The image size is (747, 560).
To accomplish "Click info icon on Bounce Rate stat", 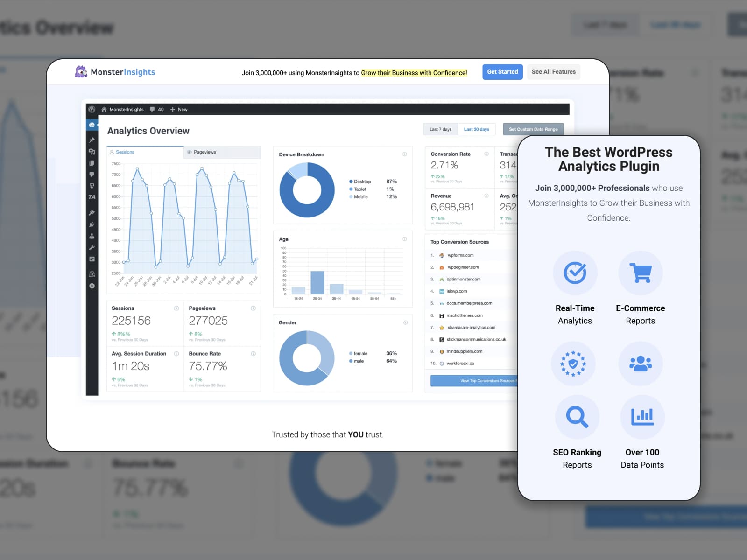I will point(253,354).
